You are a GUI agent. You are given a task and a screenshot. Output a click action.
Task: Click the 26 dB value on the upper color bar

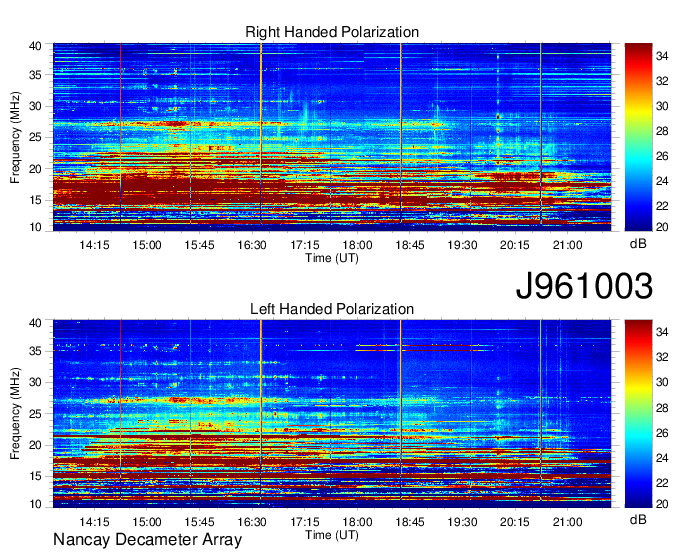[x=662, y=156]
